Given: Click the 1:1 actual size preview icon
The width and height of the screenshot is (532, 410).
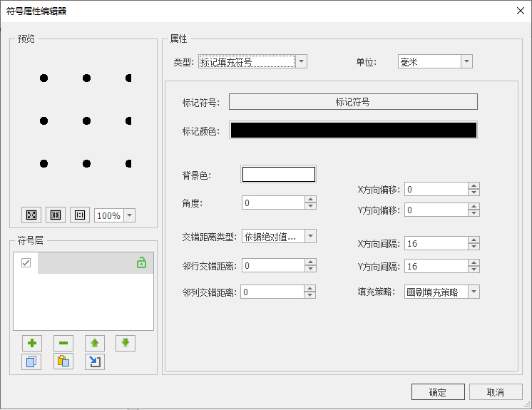Looking at the screenshot, I should 80,215.
